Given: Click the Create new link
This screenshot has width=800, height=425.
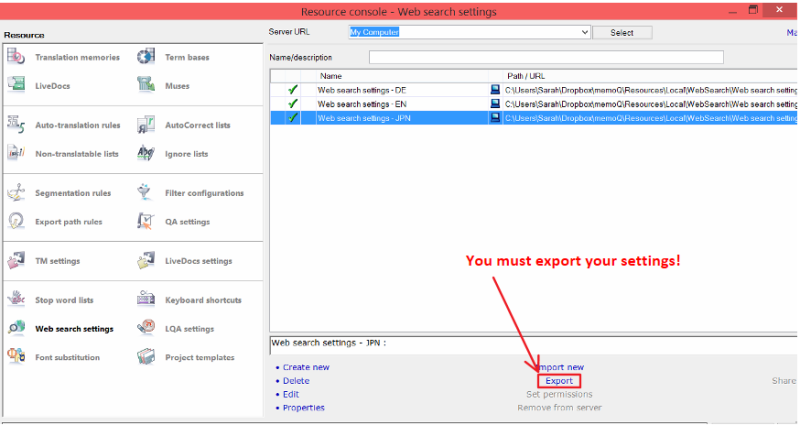Looking at the screenshot, I should pyautogui.click(x=306, y=367).
